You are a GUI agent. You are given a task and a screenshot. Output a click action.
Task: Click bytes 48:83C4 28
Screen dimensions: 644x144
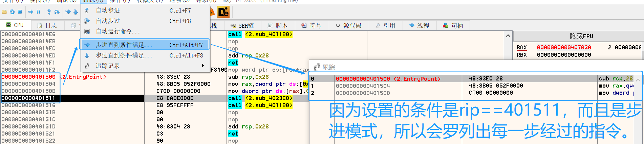click(x=173, y=126)
